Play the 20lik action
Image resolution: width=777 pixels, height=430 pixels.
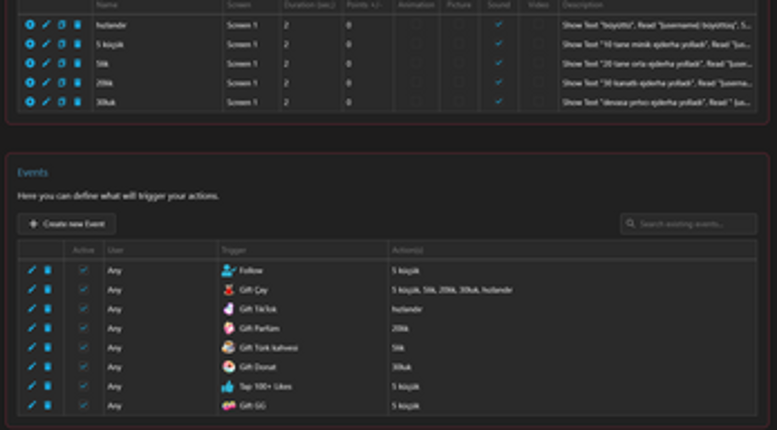click(x=30, y=82)
